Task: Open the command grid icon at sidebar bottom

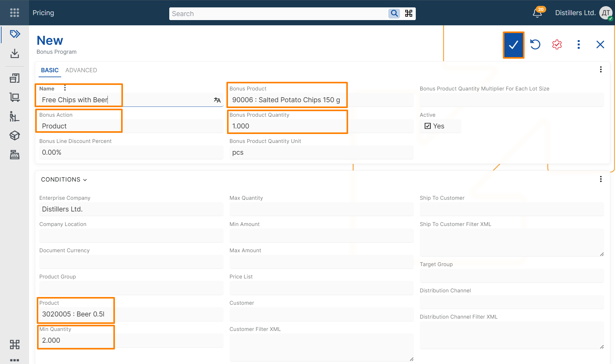Action: (15, 344)
